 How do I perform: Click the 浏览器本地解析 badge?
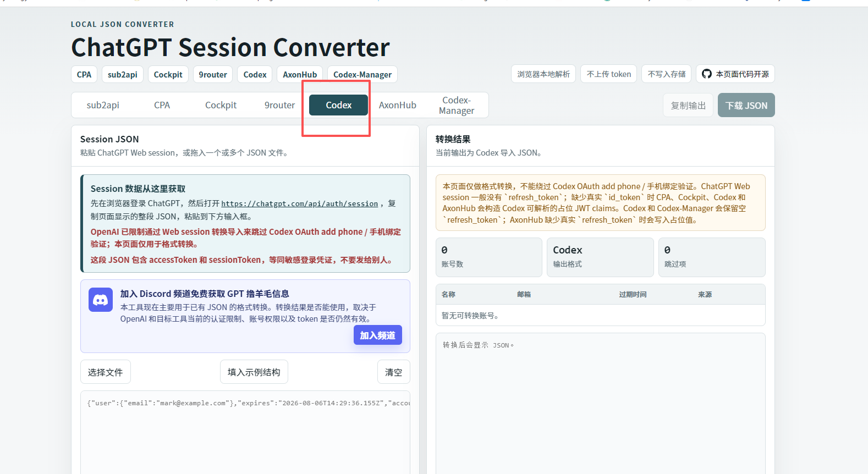tap(543, 74)
